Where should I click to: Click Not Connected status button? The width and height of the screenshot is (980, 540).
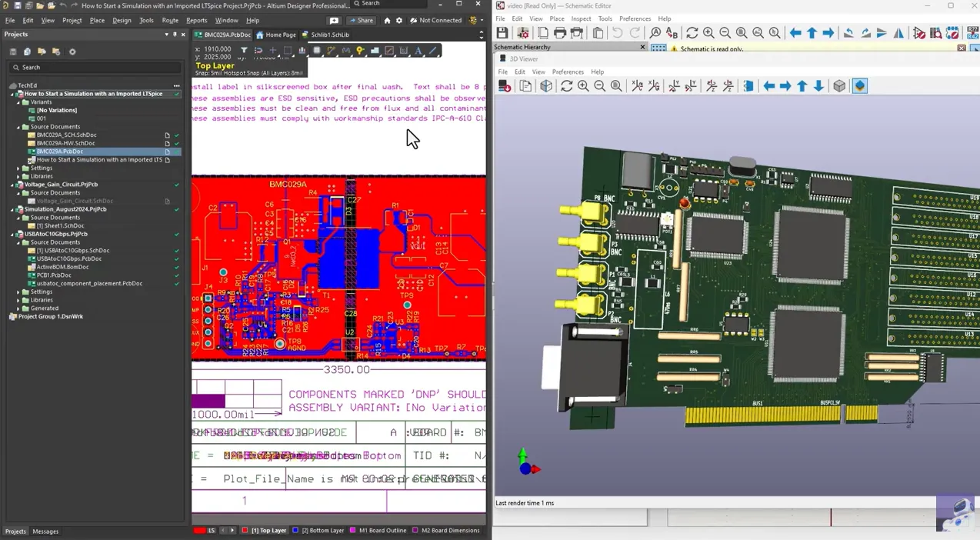(436, 21)
